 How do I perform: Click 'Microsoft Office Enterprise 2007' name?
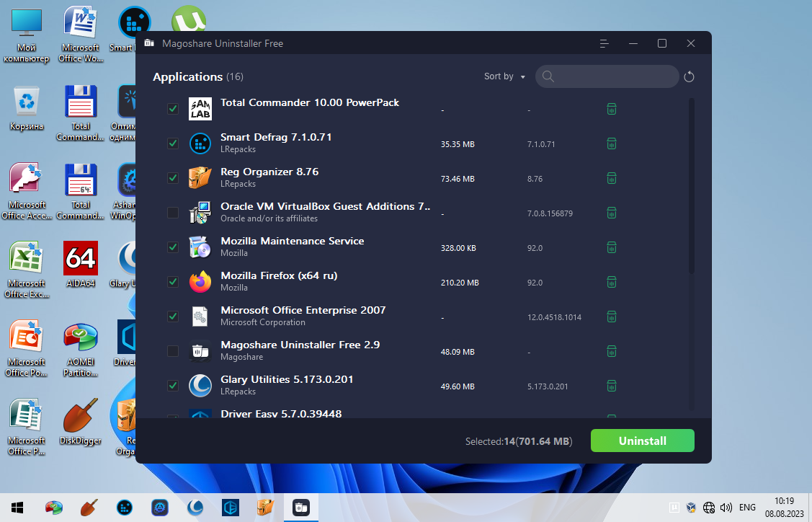tap(303, 311)
